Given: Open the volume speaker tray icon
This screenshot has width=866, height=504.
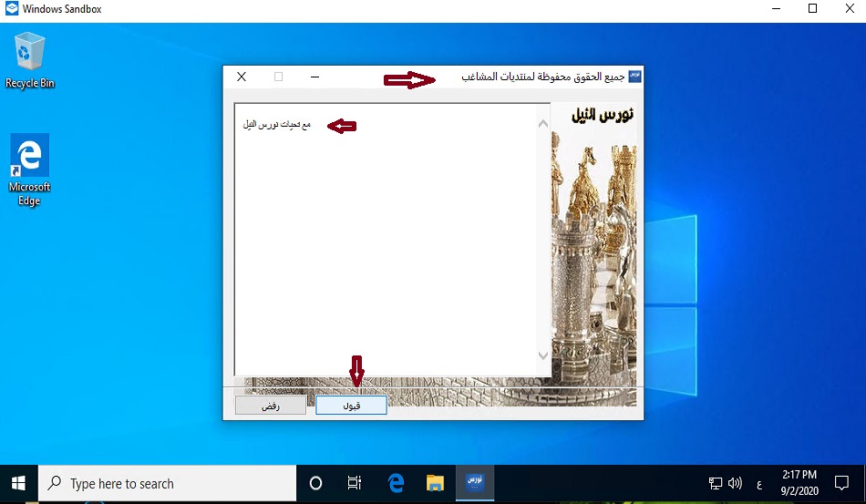Looking at the screenshot, I should point(736,483).
